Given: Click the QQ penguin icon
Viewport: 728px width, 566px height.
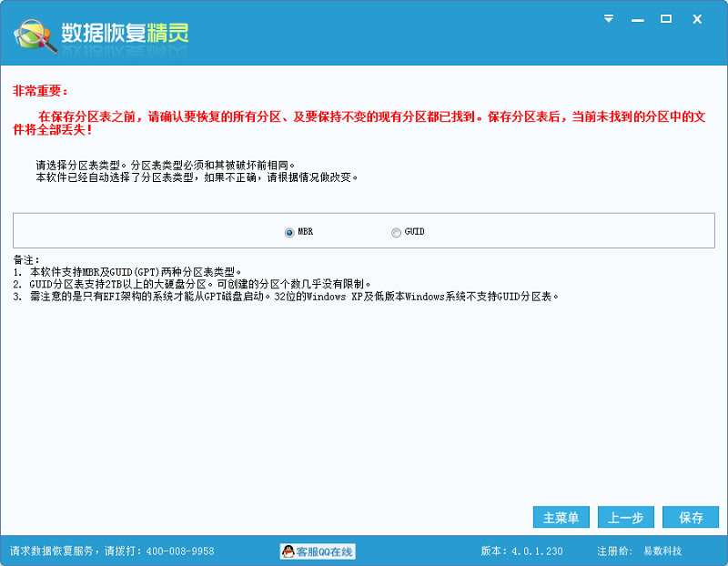Looking at the screenshot, I should 288,551.
